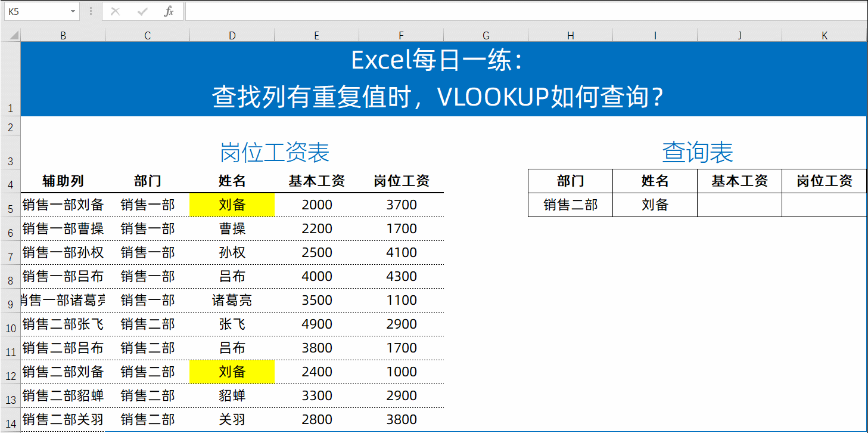Image resolution: width=868 pixels, height=433 pixels.
Task: Click the 辅助列 header cell
Action: 63,181
